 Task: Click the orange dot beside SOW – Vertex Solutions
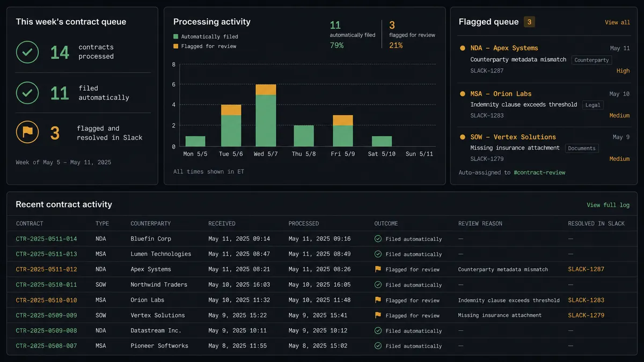pos(463,137)
